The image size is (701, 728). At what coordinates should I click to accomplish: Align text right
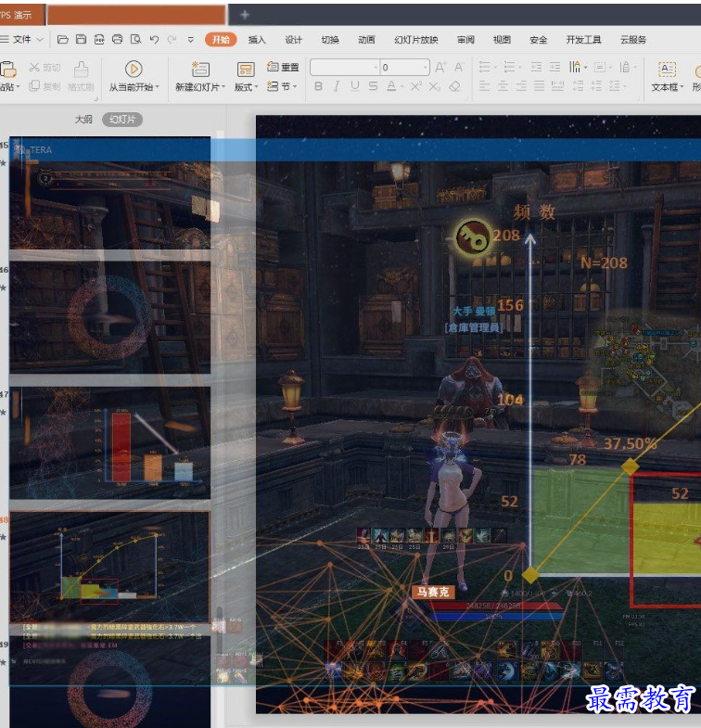(x=521, y=86)
